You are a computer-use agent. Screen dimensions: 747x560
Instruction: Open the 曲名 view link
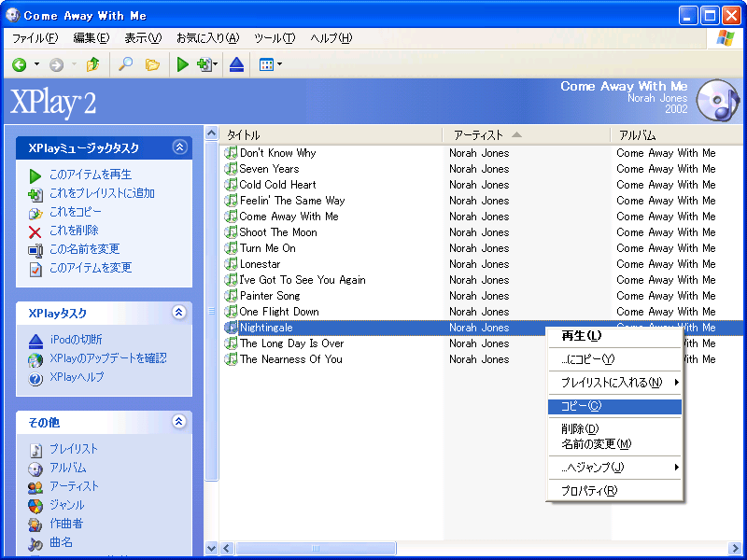61,542
